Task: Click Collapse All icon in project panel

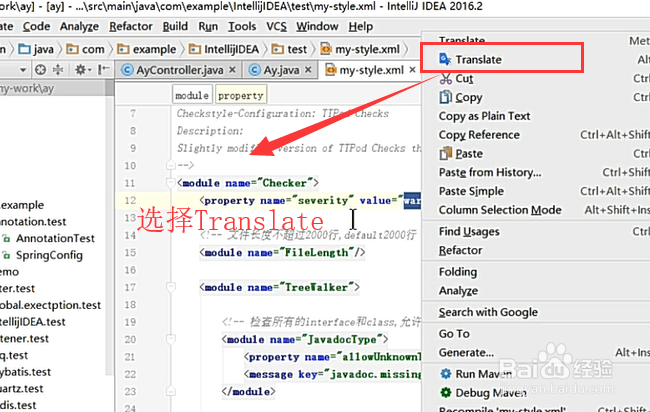Action: tap(58, 70)
